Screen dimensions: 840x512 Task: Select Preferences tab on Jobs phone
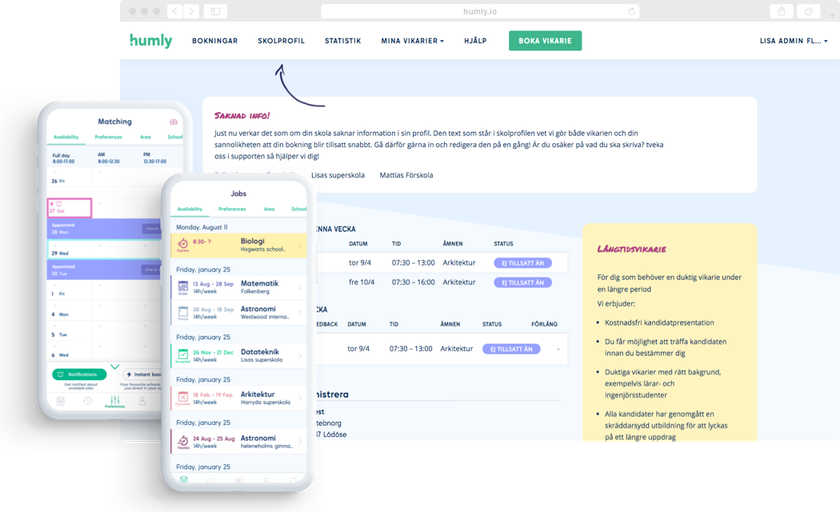232,209
